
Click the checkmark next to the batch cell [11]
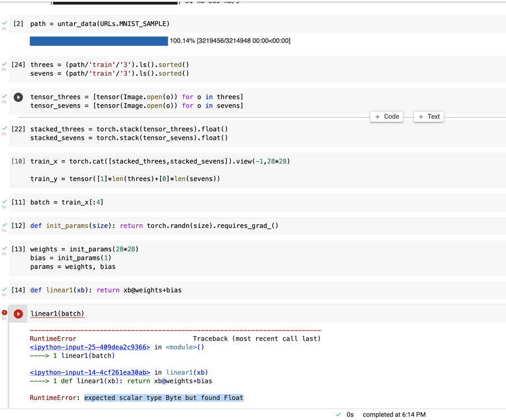coord(4,202)
